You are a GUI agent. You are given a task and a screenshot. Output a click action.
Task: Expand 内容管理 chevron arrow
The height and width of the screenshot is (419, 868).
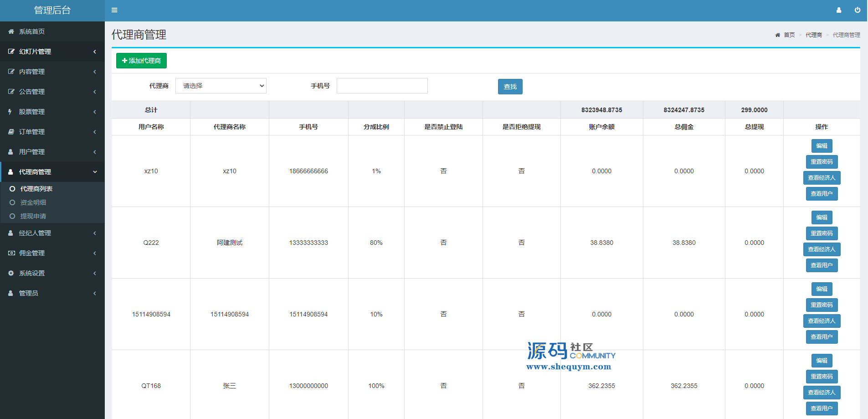coord(95,72)
